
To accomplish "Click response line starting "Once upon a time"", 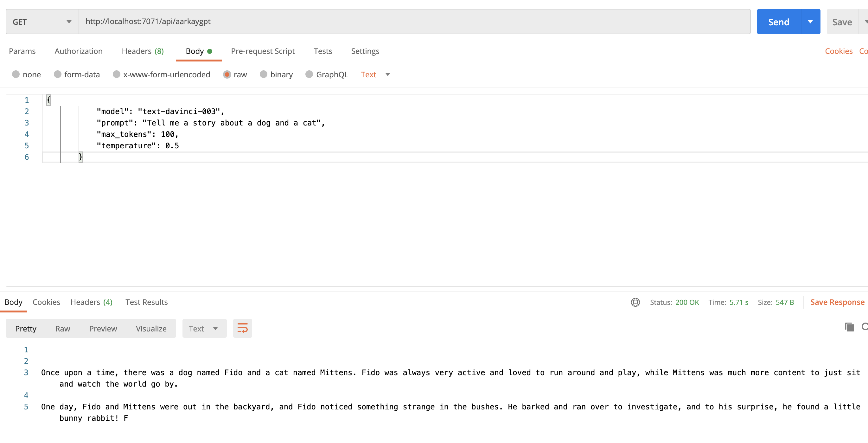I will click(x=450, y=378).
